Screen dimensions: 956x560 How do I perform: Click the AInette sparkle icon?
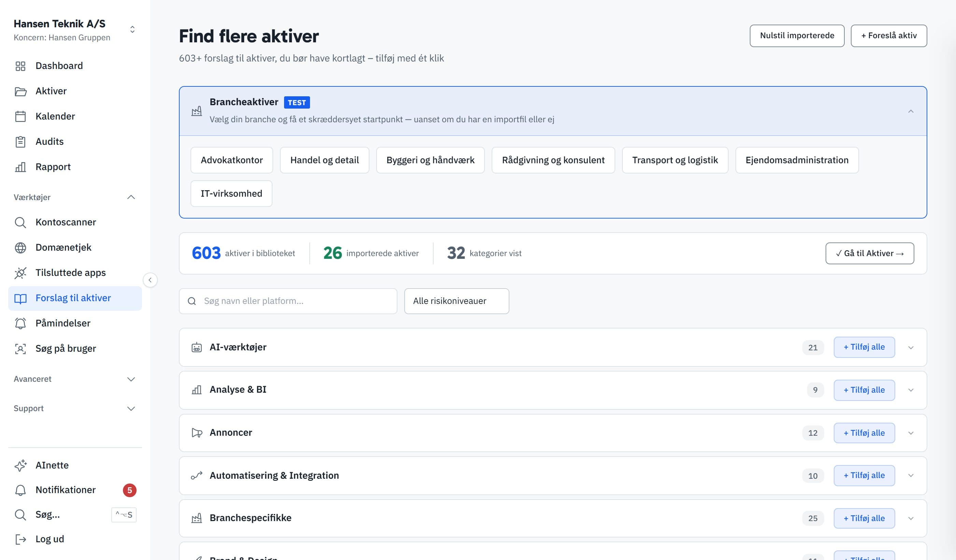tap(20, 465)
